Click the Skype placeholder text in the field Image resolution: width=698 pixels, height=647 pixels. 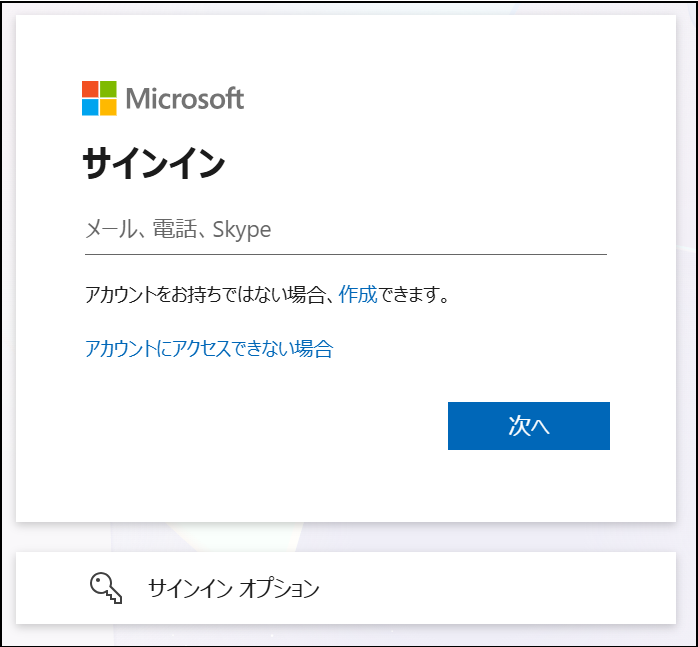point(242,230)
